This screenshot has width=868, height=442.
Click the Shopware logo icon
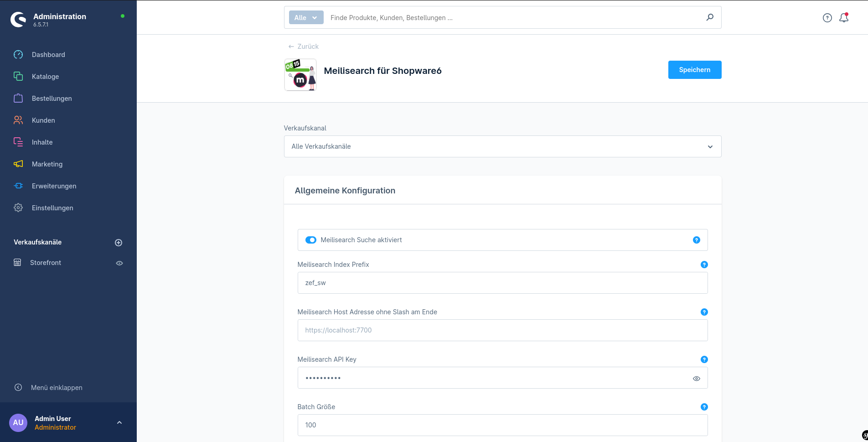pos(19,20)
